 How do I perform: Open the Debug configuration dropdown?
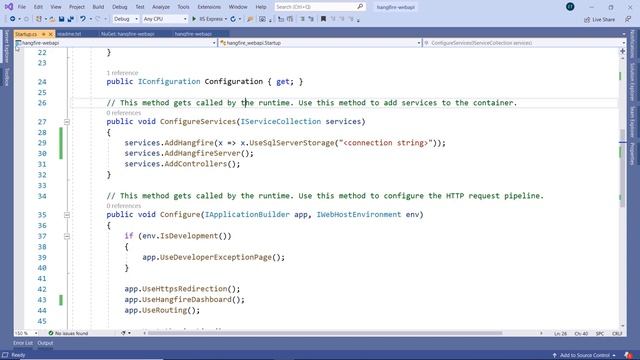point(126,19)
